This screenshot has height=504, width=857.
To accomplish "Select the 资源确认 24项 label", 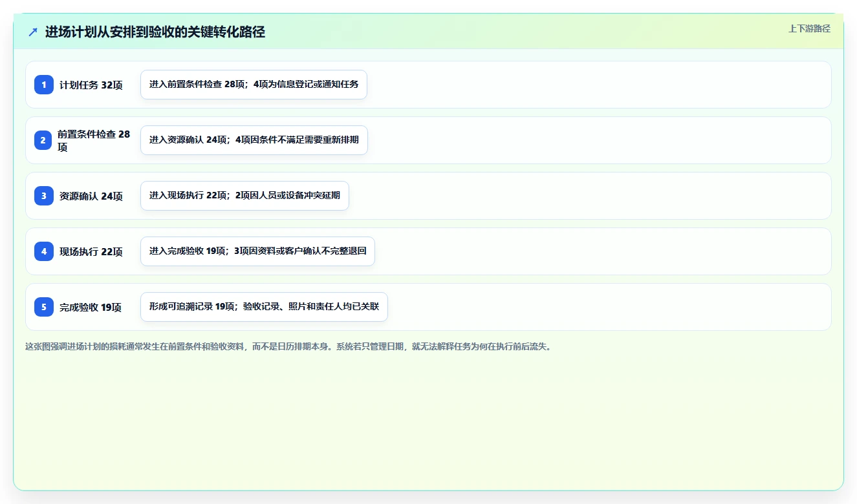I will [91, 196].
